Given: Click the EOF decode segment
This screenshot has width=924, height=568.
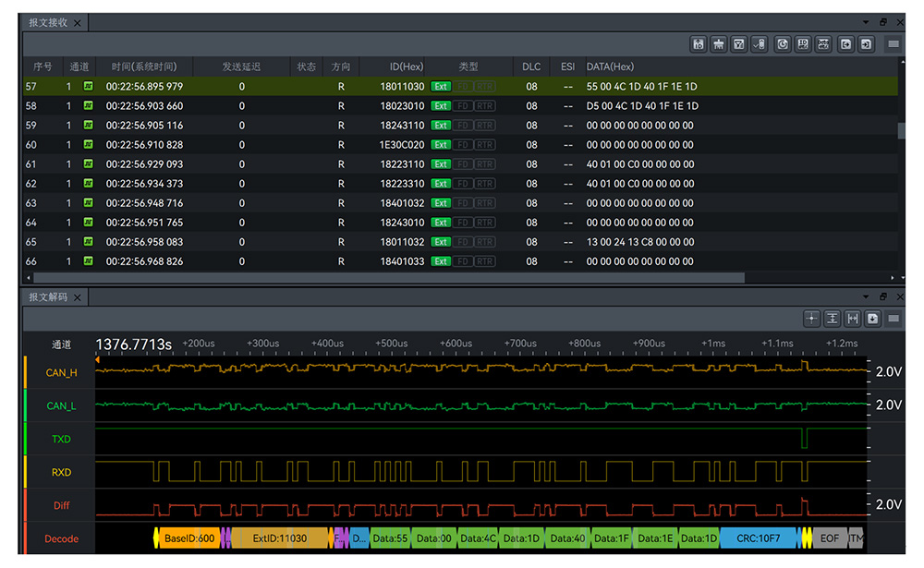Looking at the screenshot, I should (x=829, y=538).
